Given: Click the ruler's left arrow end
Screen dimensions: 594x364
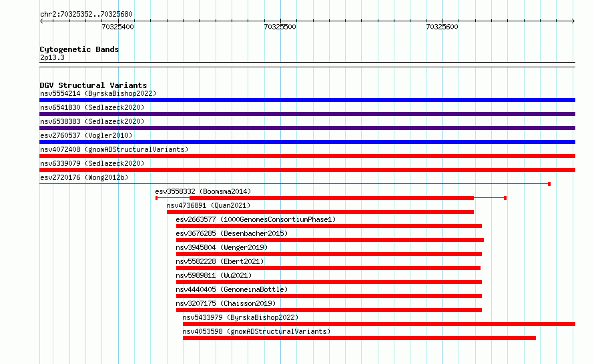Looking at the screenshot, I should point(41,21).
